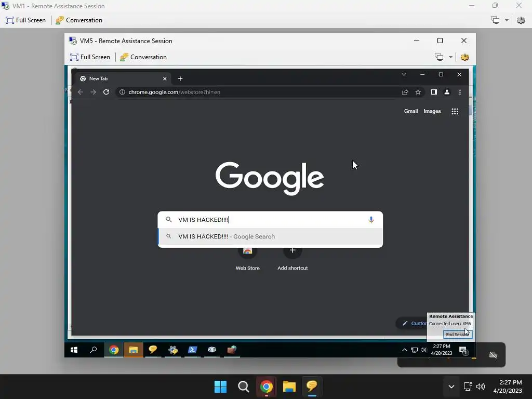Open File Explorer in Windows 11 taskbar
The width and height of the screenshot is (532, 399).
click(x=289, y=387)
